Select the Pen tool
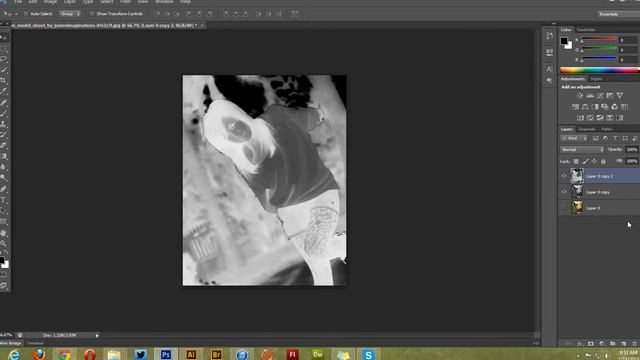This screenshot has height=360, width=640. pos(4,189)
